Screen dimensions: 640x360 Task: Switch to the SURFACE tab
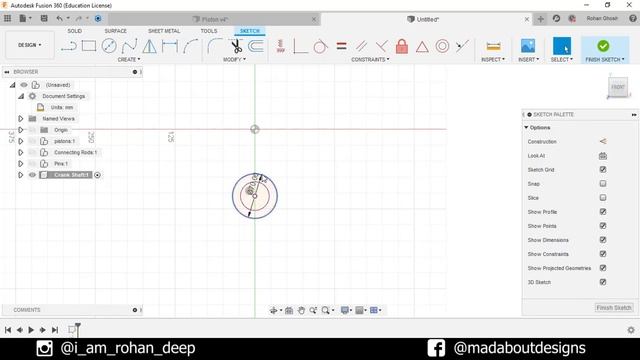(x=116, y=31)
